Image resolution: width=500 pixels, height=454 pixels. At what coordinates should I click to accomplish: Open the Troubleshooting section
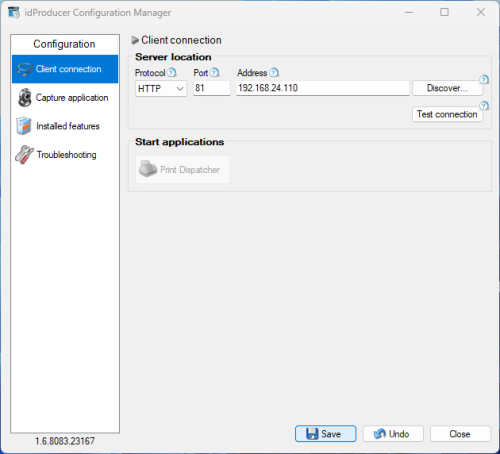65,155
